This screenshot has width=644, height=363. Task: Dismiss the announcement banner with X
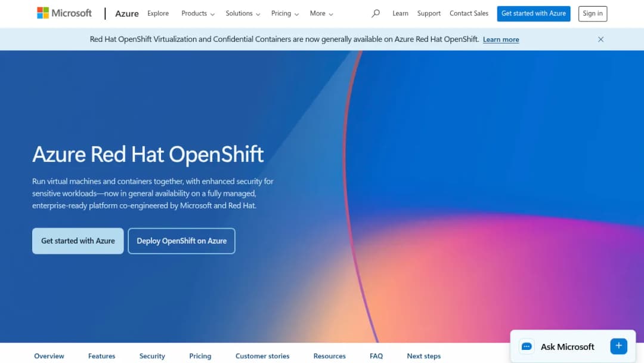coord(600,39)
